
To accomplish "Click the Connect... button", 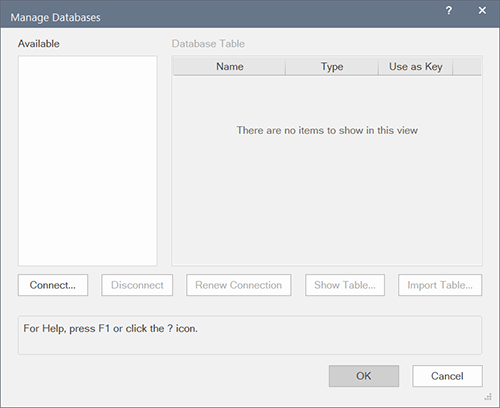I will point(53,285).
